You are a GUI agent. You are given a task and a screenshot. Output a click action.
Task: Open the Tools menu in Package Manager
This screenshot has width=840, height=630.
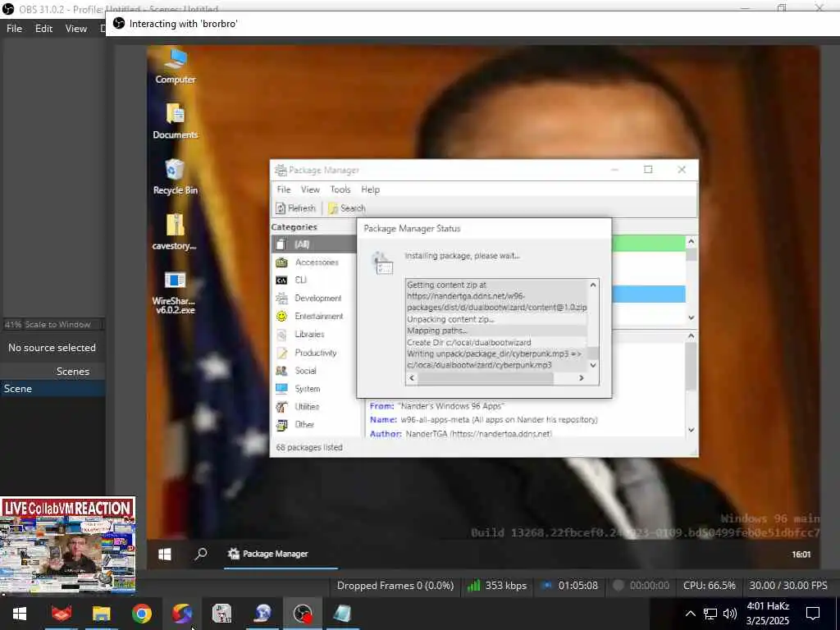point(340,189)
